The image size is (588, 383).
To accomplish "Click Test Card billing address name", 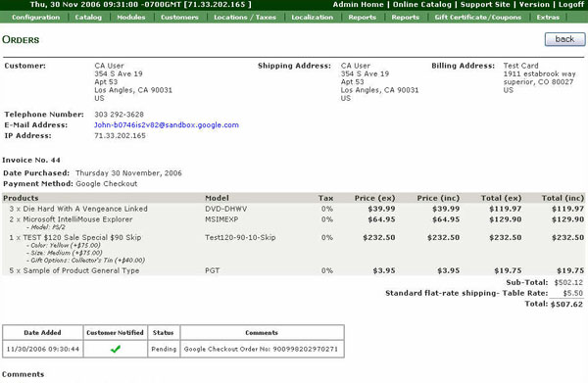I will 520,66.
